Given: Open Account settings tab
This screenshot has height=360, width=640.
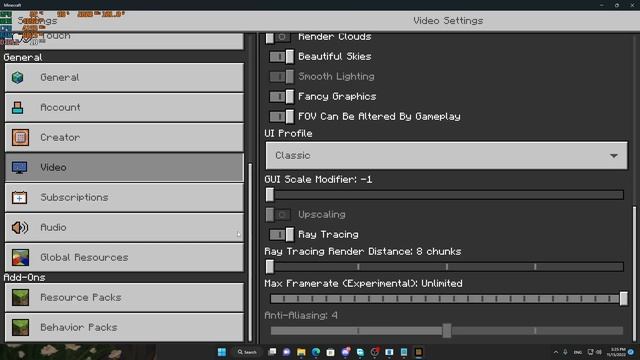Looking at the screenshot, I should 124,107.
